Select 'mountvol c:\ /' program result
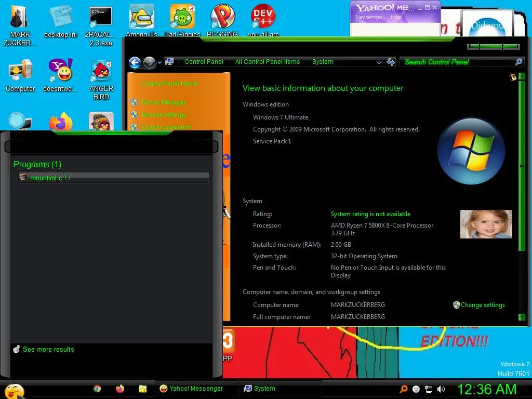Viewport: 532px width, 399px height. pyautogui.click(x=114, y=178)
